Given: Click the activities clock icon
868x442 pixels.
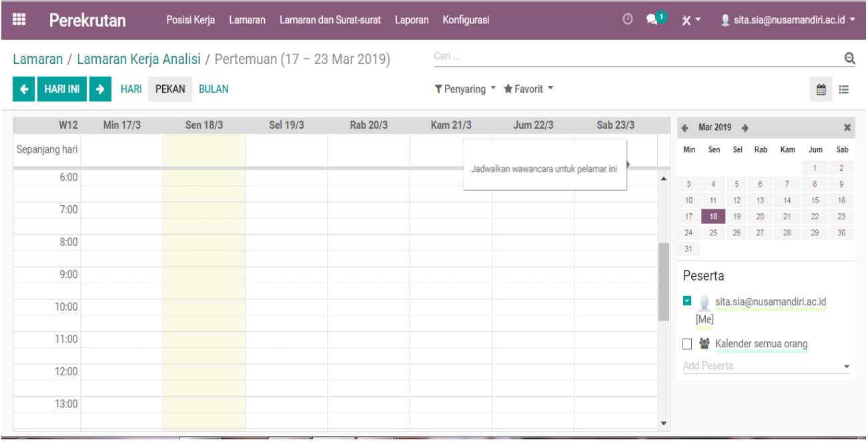Looking at the screenshot, I should pyautogui.click(x=626, y=19).
